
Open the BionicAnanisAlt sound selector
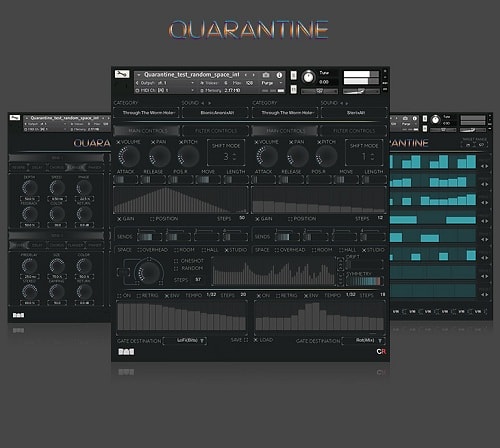pos(216,113)
